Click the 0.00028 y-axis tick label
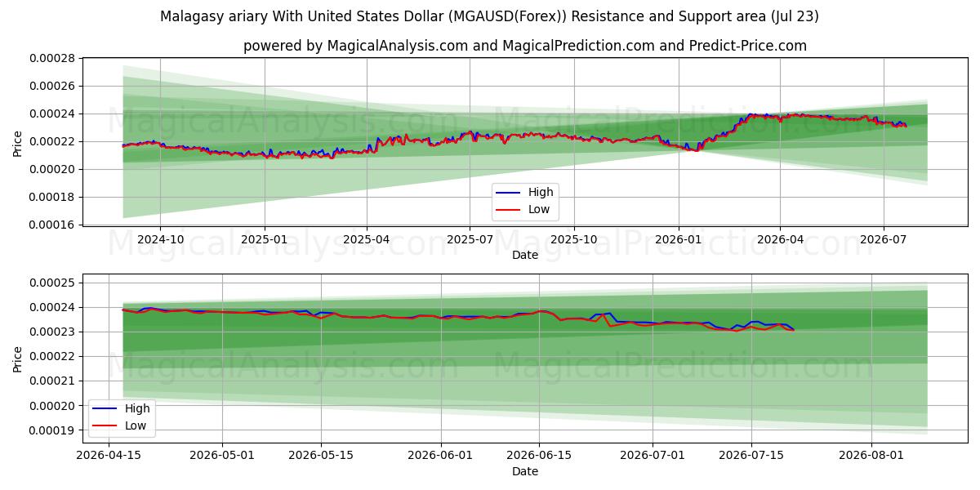The image size is (980, 490). [52, 59]
